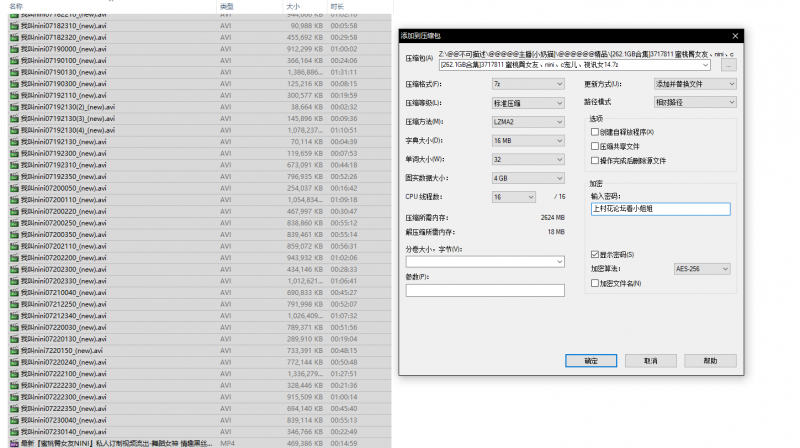Image resolution: width=800 pixels, height=448 pixels.
Task: Expand the 压缩等级 标准压缩 dropdown
Action: pos(527,103)
